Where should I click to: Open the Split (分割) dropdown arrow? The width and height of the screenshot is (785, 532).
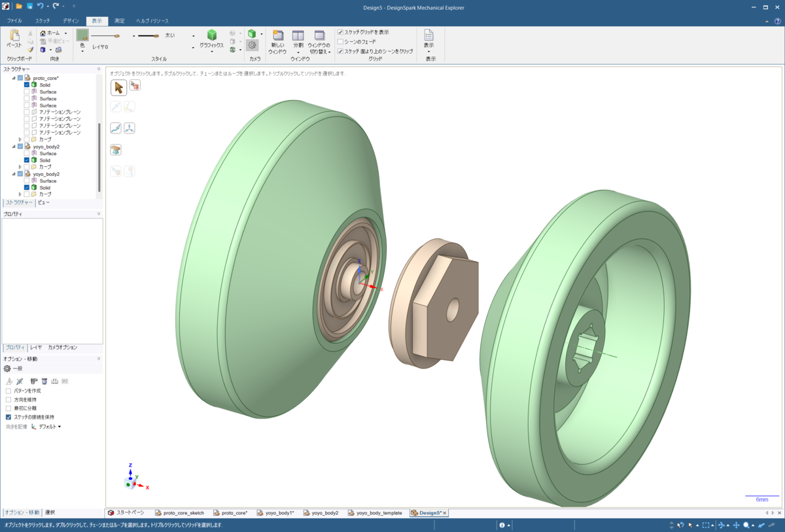click(298, 53)
